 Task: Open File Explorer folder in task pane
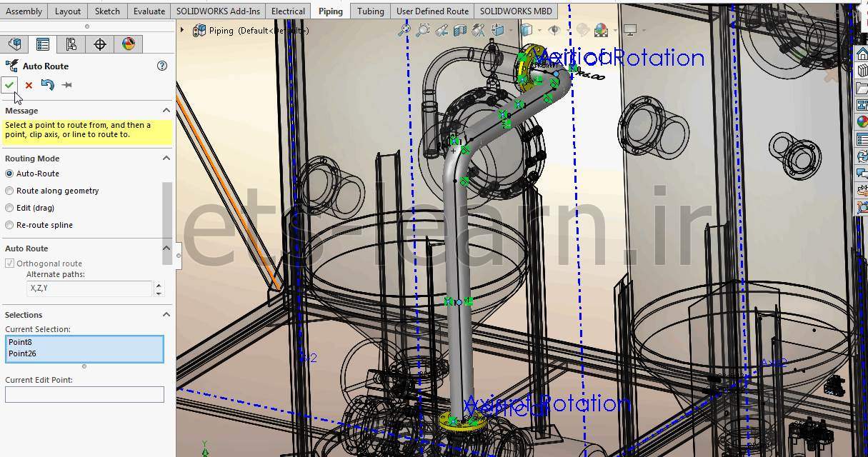(862, 88)
